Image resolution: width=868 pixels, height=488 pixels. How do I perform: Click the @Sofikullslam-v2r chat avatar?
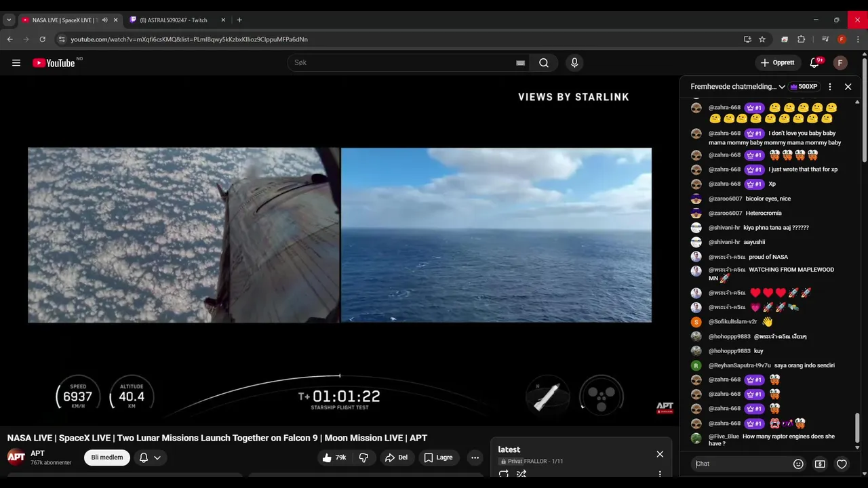pos(696,322)
